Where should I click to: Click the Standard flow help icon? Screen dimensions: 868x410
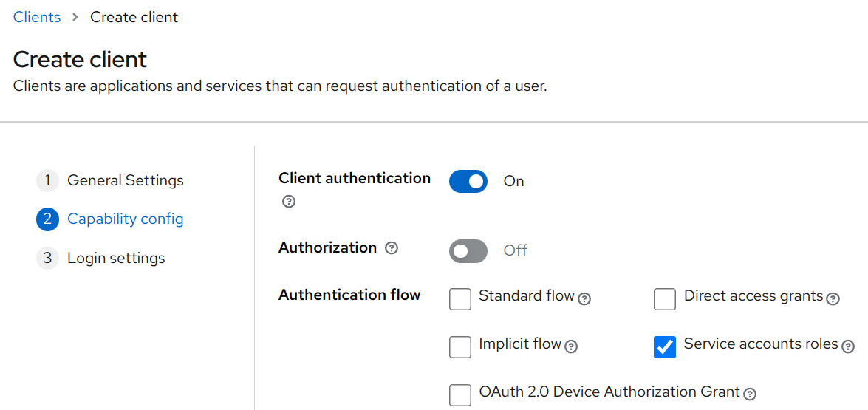coord(584,299)
